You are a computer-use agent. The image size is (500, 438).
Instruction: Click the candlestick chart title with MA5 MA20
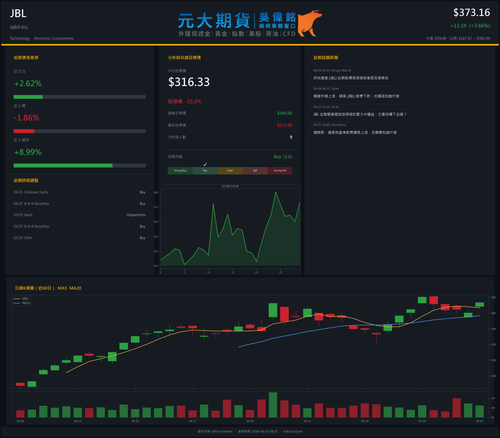(48, 288)
